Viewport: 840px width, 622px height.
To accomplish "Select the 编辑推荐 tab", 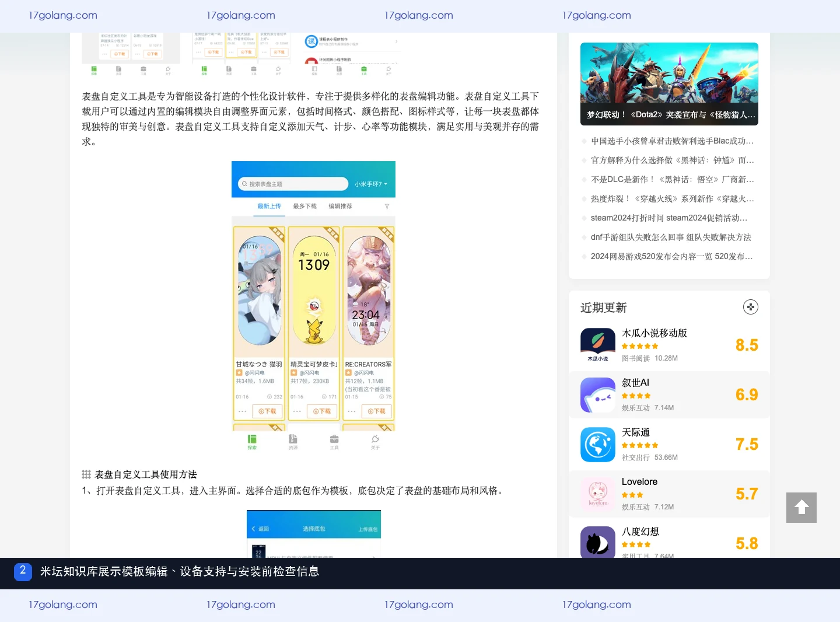I will click(x=340, y=207).
